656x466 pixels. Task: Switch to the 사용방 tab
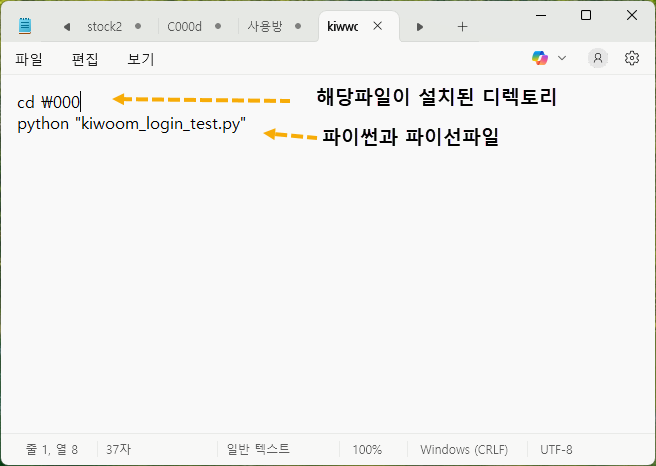(265, 26)
